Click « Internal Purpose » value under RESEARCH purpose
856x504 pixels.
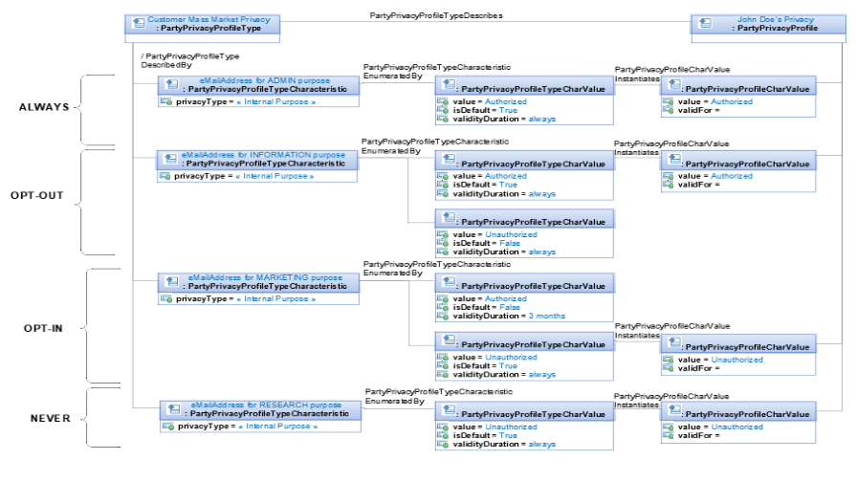pos(278,426)
